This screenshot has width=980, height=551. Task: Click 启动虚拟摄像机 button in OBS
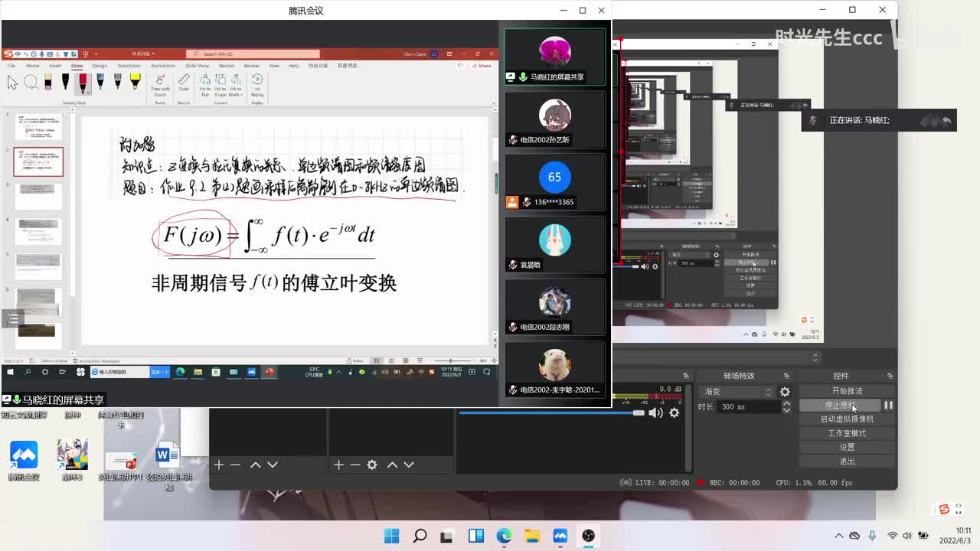pos(847,419)
